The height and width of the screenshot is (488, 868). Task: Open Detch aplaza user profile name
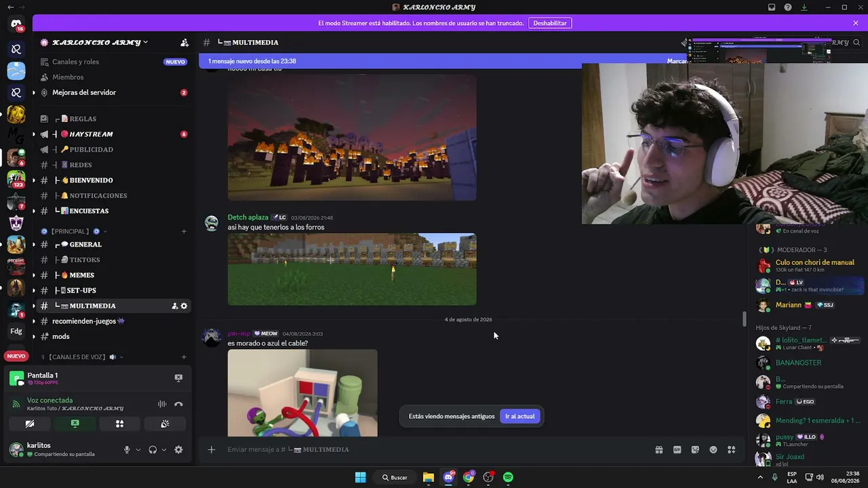coord(248,218)
